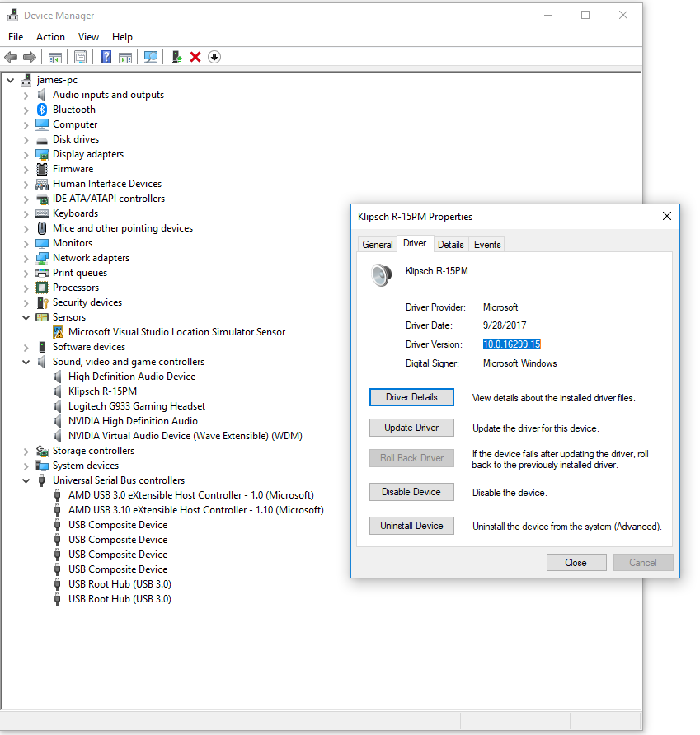Viewport: 700px width, 735px height.
Task: Click the Processors category icon
Action: (x=42, y=288)
